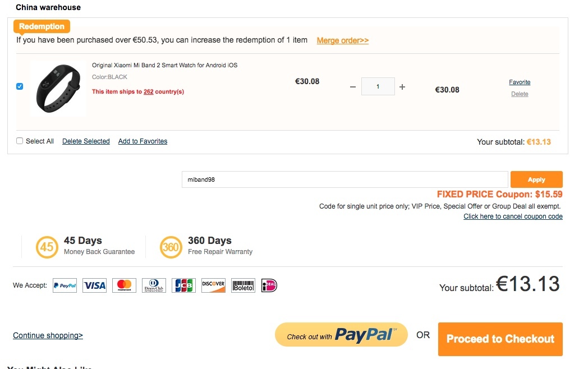
Task: Click the PayPal payment icon
Action: click(65, 285)
